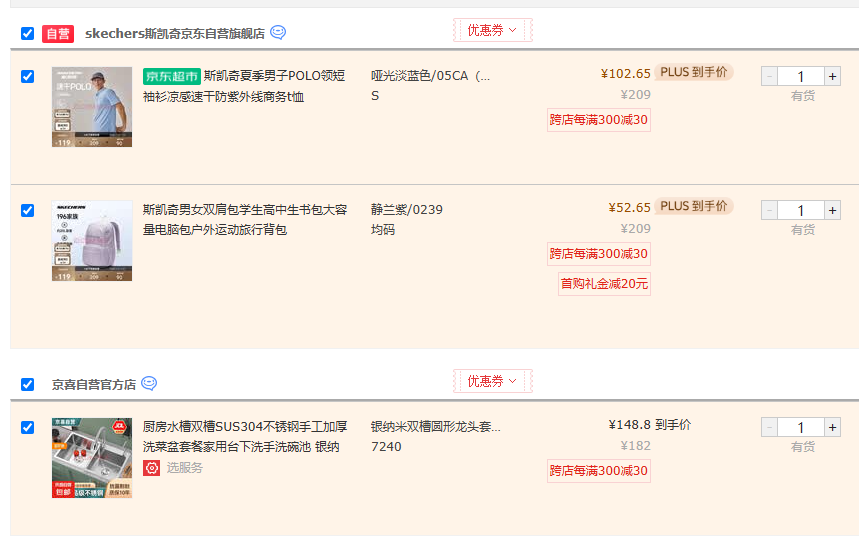This screenshot has width=859, height=544.
Task: Click PLUS 到手价 badge beside ¥102.65
Action: (x=694, y=72)
